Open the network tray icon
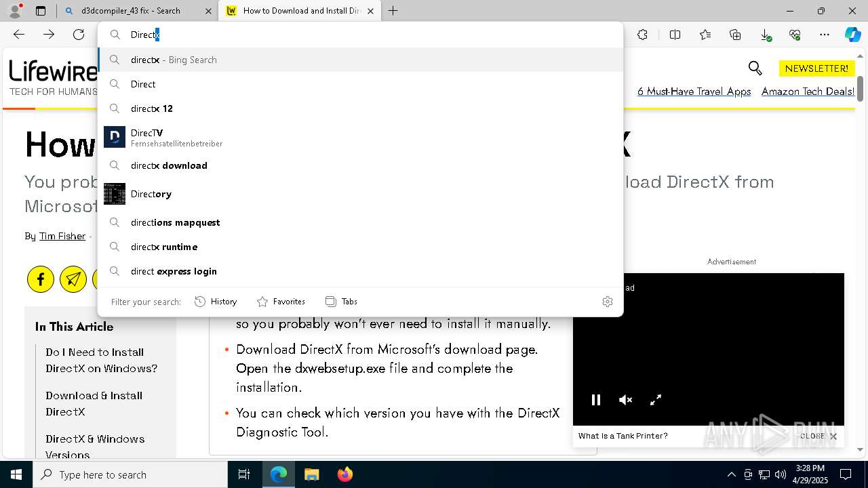This screenshot has width=868, height=488. click(x=764, y=474)
